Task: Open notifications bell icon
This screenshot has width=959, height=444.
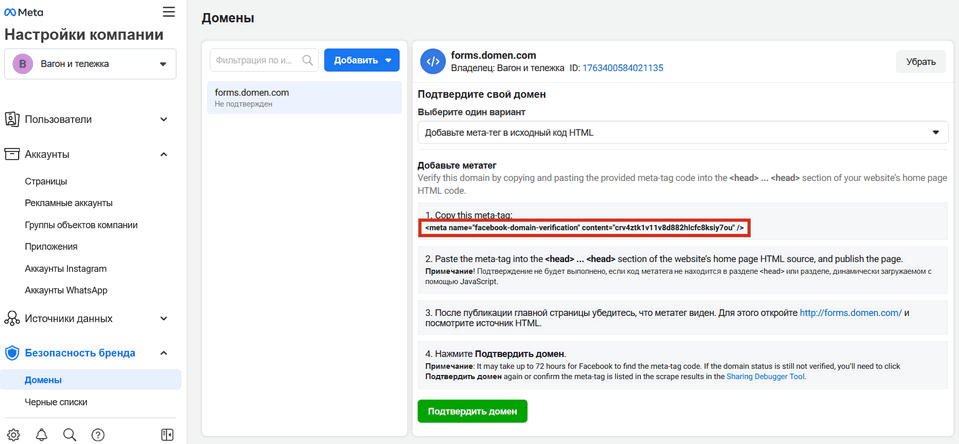Action: tap(41, 435)
